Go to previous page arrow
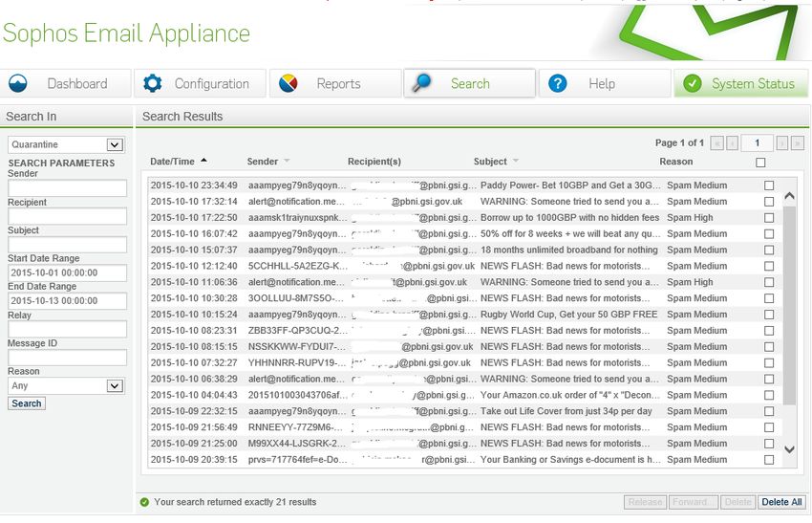Viewport: 812px width, 523px height. point(733,142)
